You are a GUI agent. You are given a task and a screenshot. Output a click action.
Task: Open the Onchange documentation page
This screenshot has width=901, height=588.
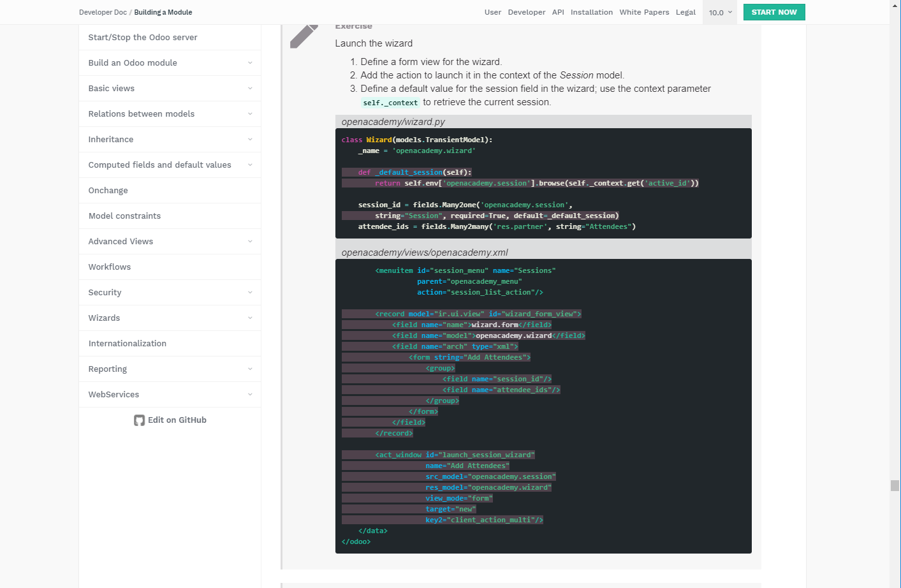click(x=108, y=190)
